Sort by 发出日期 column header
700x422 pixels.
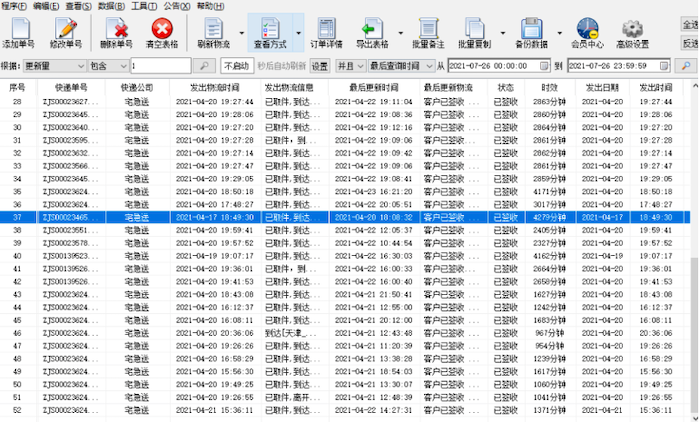[602, 88]
